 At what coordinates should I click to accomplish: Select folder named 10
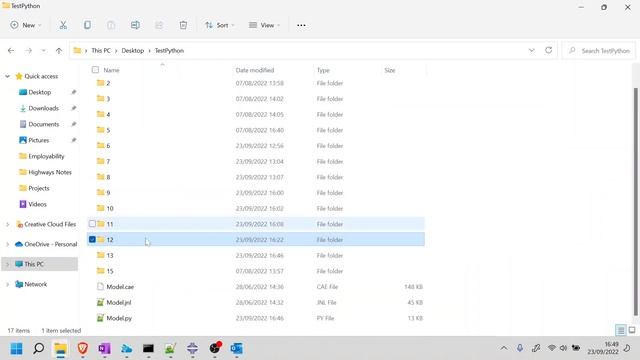[x=256, y=209]
